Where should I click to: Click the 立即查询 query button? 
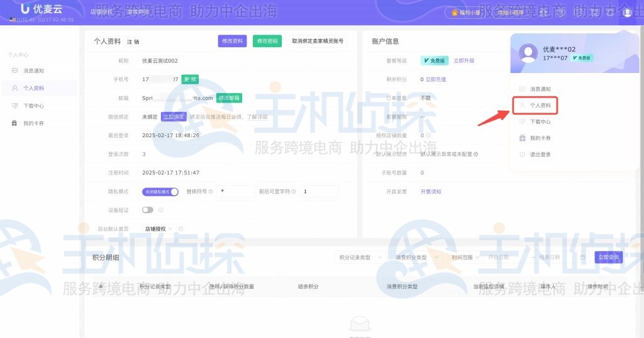click(x=609, y=257)
